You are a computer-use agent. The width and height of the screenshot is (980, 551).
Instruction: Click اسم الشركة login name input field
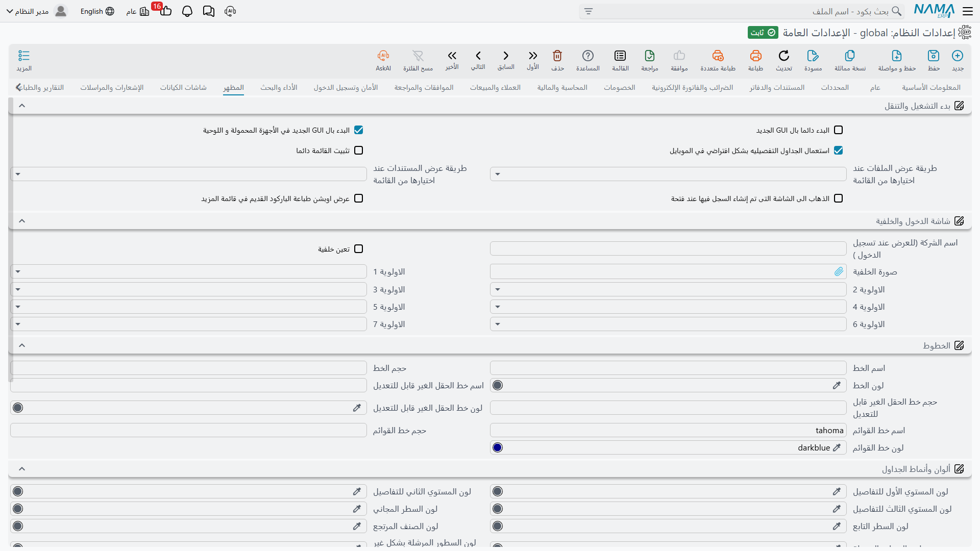tap(668, 249)
